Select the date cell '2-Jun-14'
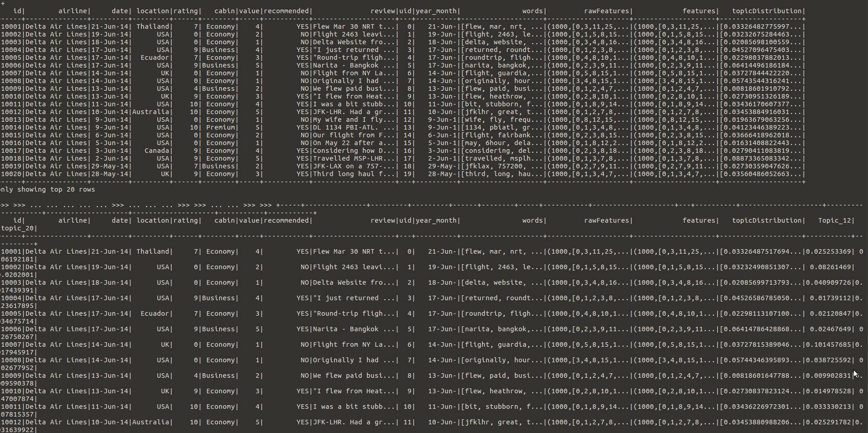 coord(112,158)
